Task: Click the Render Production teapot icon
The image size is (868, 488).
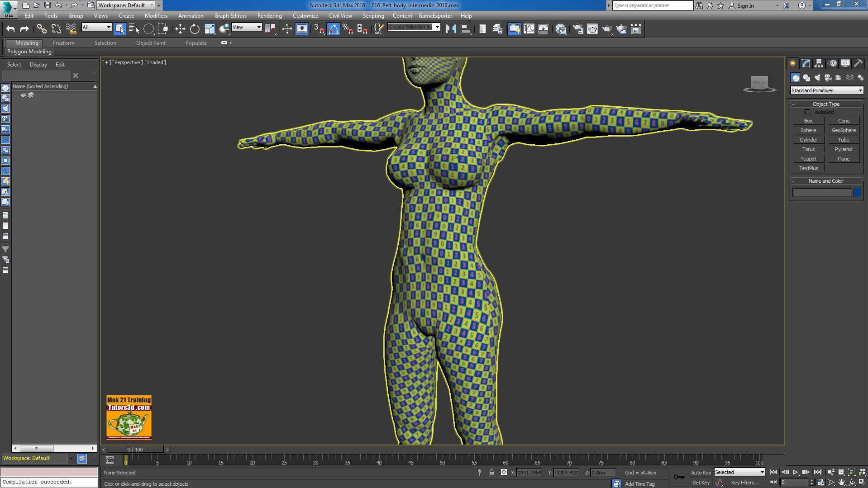Action: click(607, 29)
